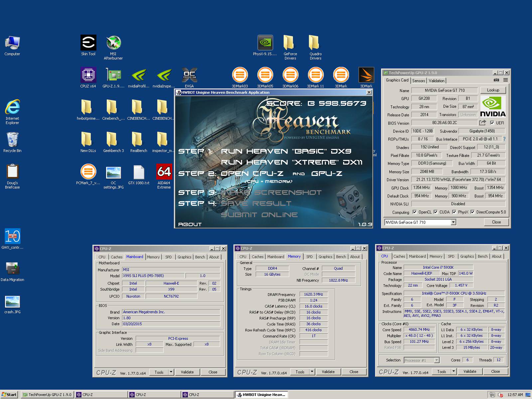Screen dimensions: 532x399
Task: Open the Quadro Drivers folder
Action: [x=316, y=47]
